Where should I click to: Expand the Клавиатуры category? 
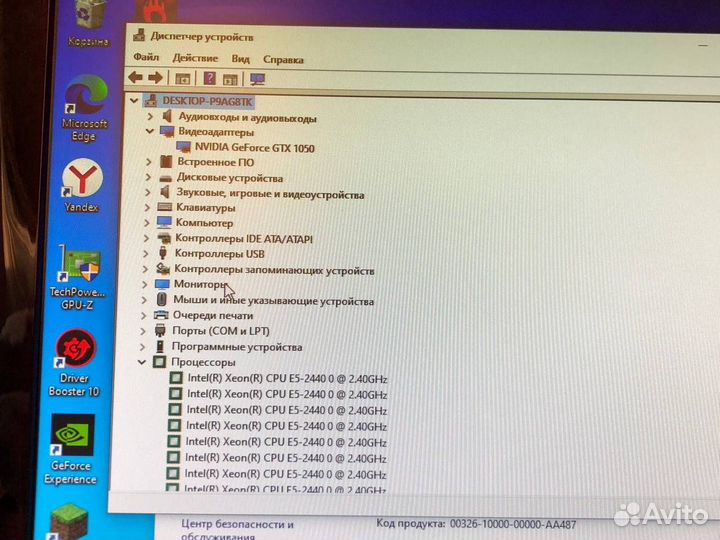coord(148,207)
